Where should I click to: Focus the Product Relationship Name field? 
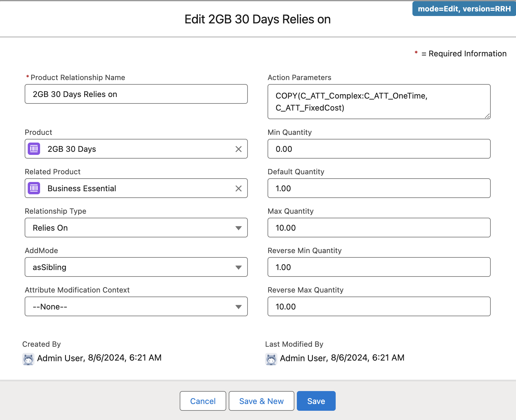(x=136, y=94)
